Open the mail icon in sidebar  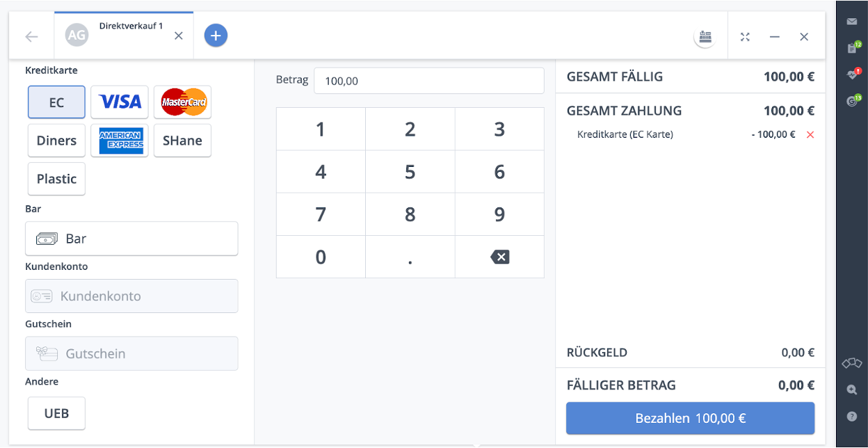(851, 22)
